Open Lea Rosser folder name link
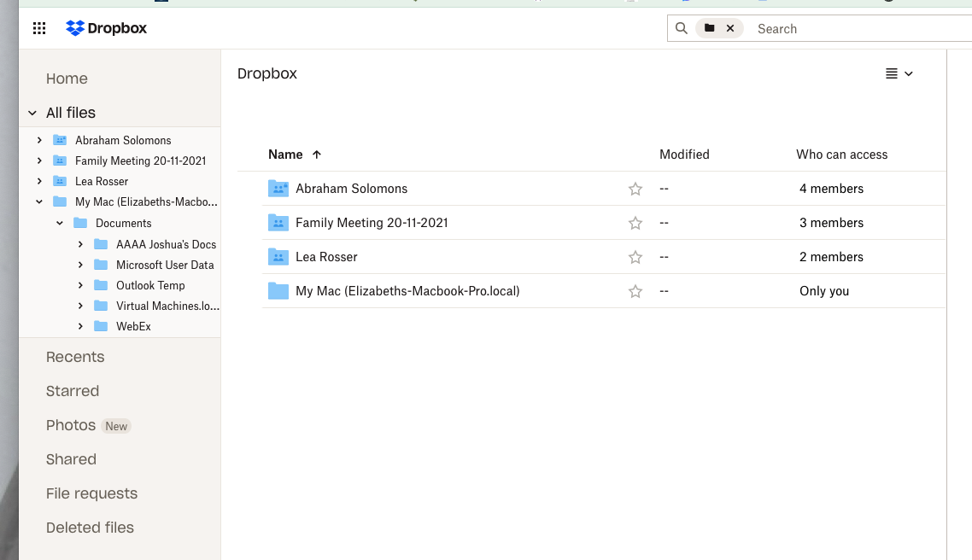The width and height of the screenshot is (972, 560). click(326, 256)
